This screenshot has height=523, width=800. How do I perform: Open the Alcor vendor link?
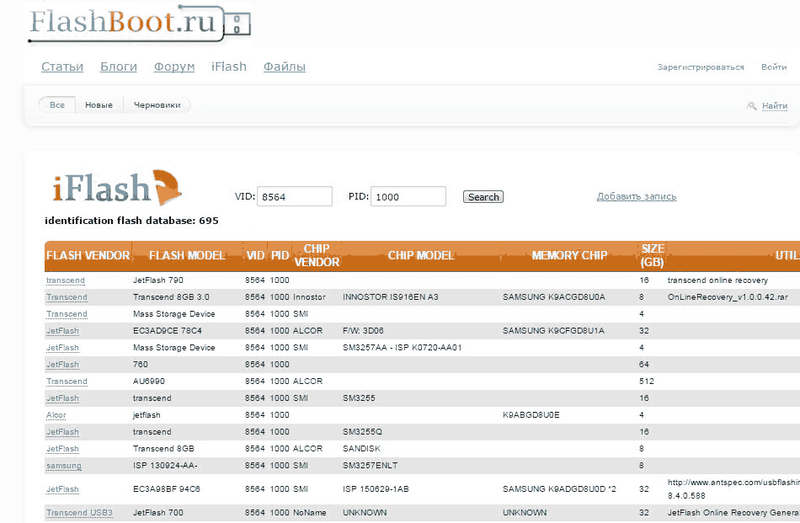(56, 415)
